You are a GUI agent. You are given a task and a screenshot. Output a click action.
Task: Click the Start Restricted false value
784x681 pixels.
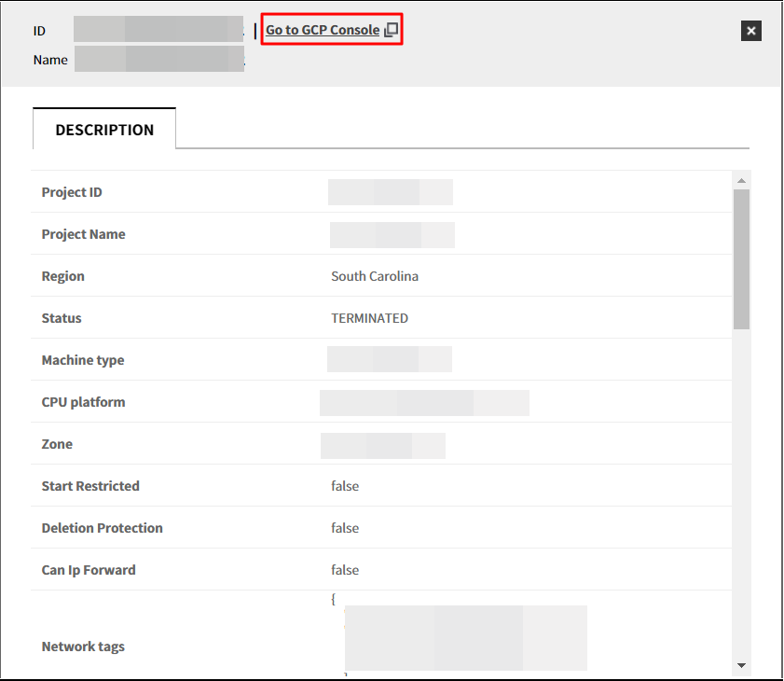coord(345,486)
